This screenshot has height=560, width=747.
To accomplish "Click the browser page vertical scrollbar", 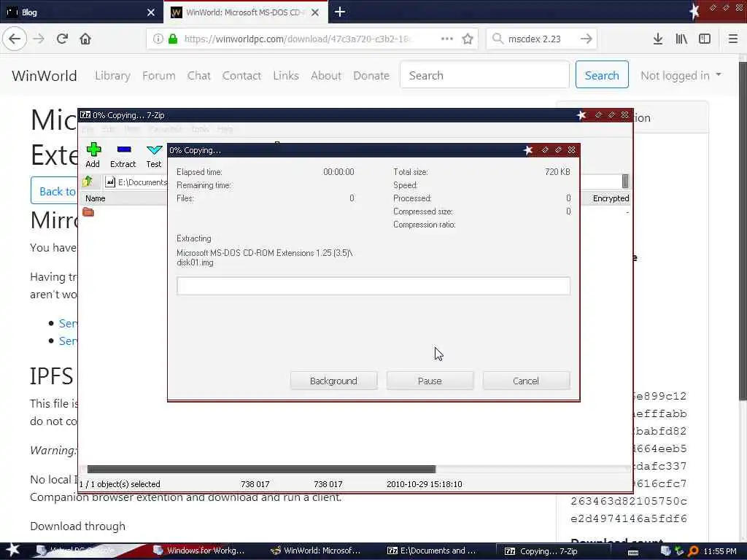I will coord(743,231).
